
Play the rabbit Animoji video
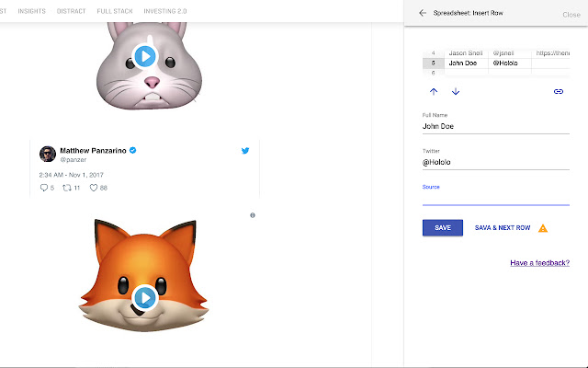pos(145,56)
